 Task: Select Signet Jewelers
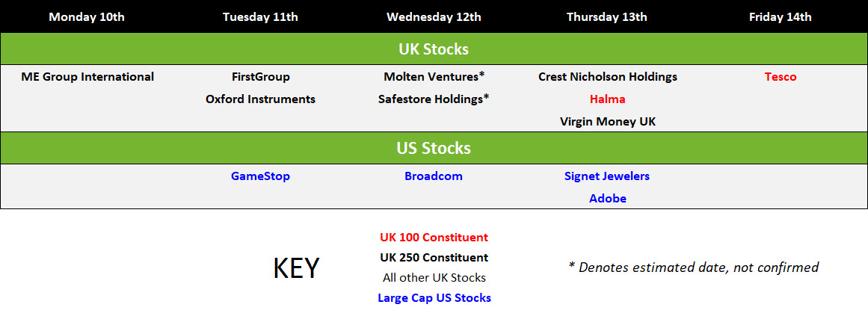[x=607, y=176]
